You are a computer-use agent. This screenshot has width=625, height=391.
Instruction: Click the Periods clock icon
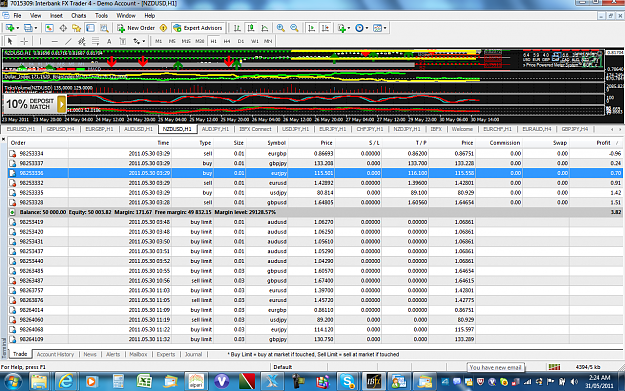tap(359, 28)
